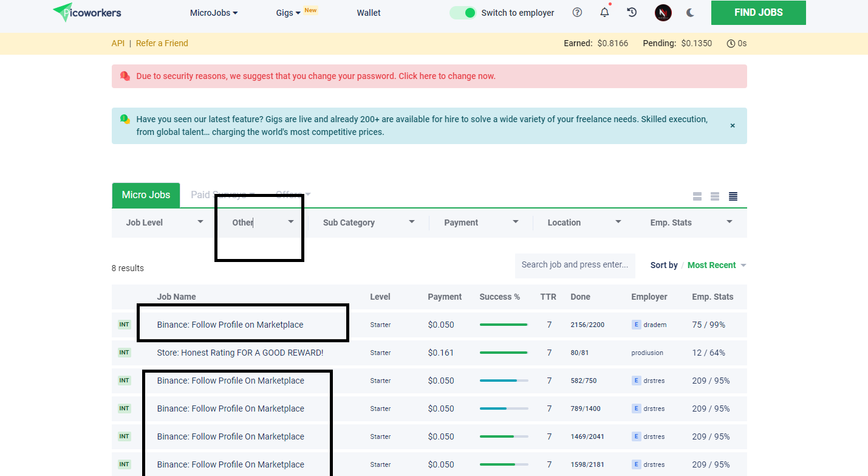868x476 pixels.
Task: Dismiss the Gigs announcement banner
Action: pos(733,125)
